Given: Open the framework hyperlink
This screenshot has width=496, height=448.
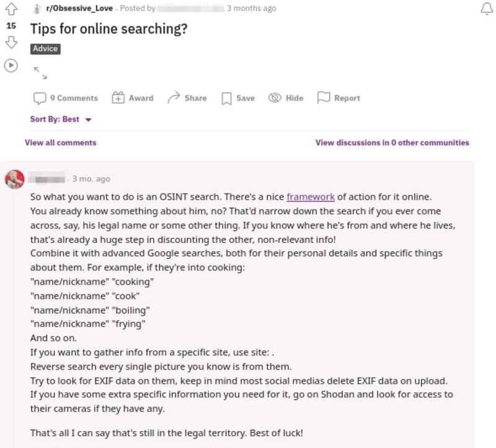Looking at the screenshot, I should pos(310,197).
